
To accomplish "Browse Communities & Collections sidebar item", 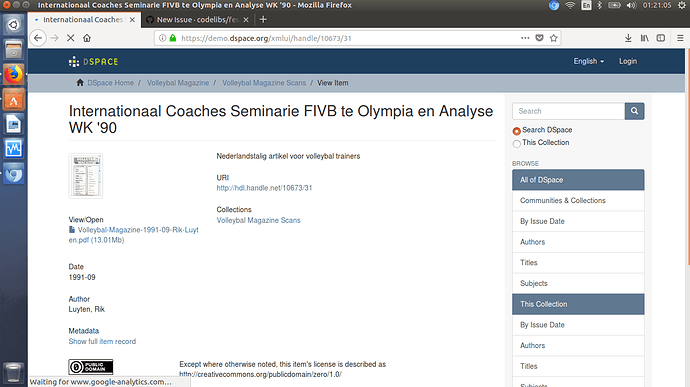I will tap(578, 200).
